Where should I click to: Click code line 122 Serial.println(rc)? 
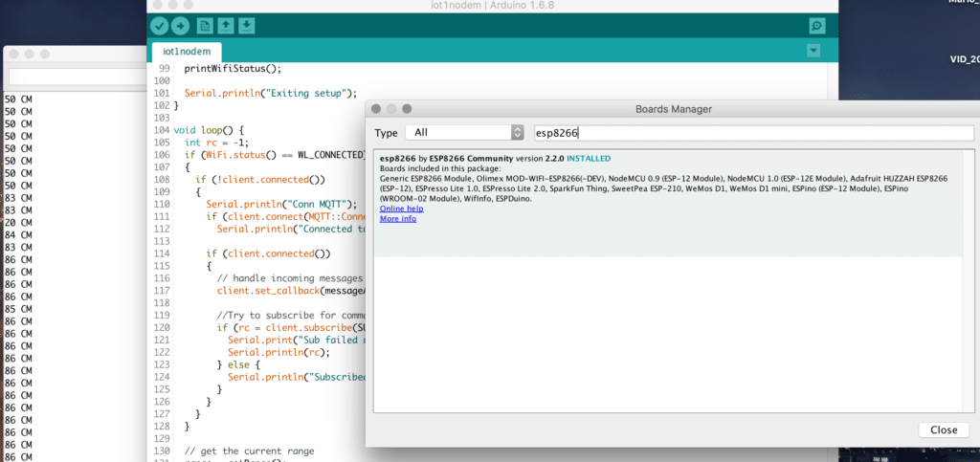tap(278, 352)
